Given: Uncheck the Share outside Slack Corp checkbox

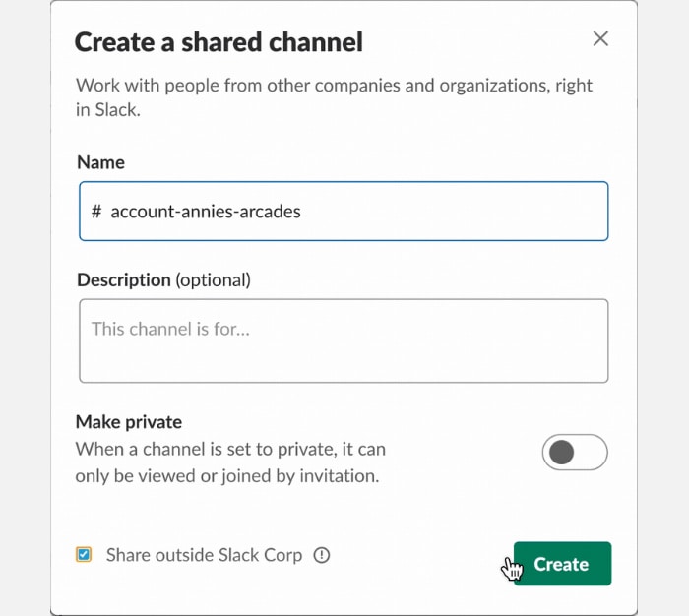Looking at the screenshot, I should click(x=84, y=555).
